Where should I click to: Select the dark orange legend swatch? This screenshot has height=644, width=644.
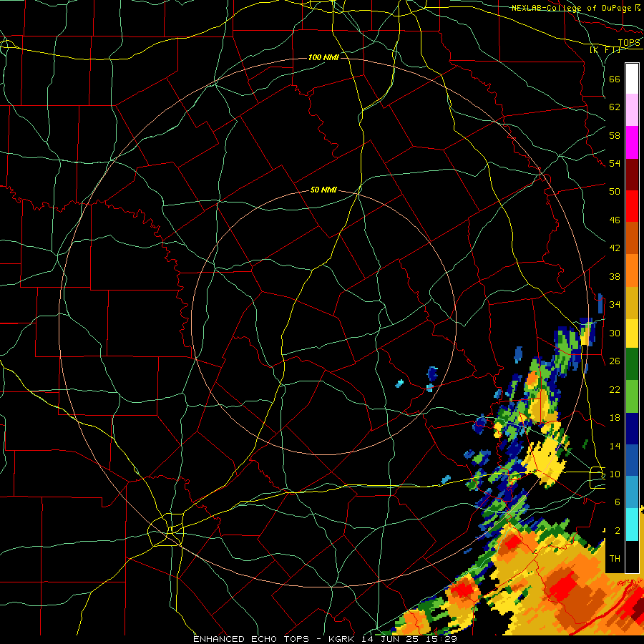[x=632, y=238]
